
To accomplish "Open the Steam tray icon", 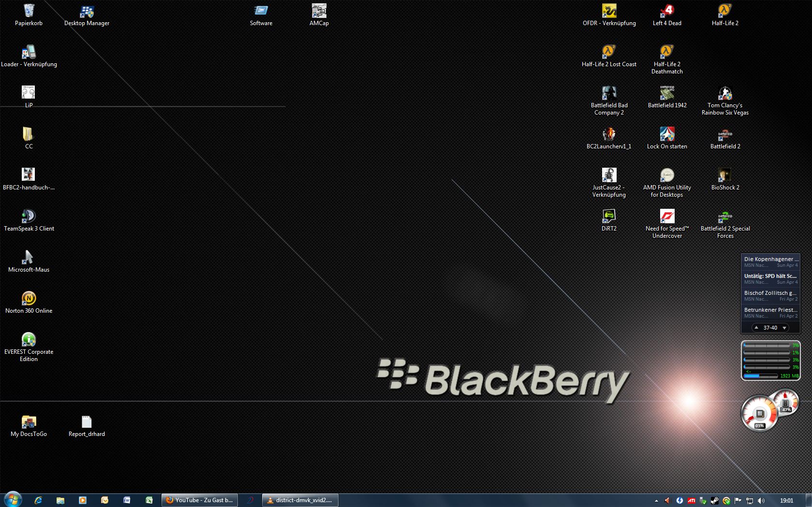I will 715,501.
